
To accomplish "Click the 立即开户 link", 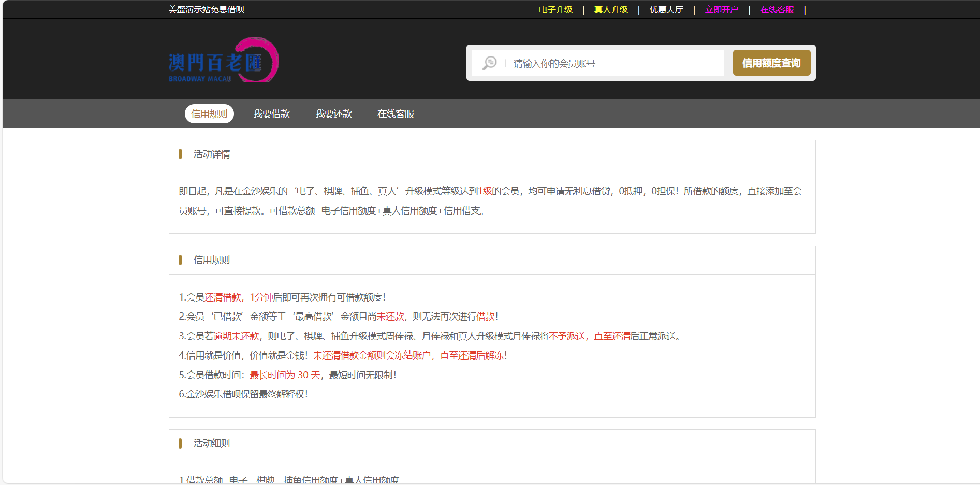I will pos(722,10).
